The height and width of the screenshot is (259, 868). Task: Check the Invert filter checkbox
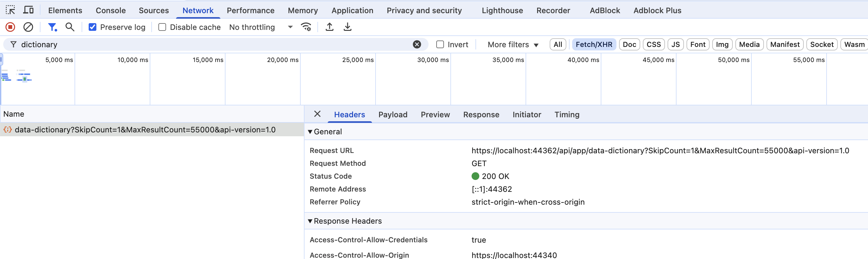[x=440, y=45]
